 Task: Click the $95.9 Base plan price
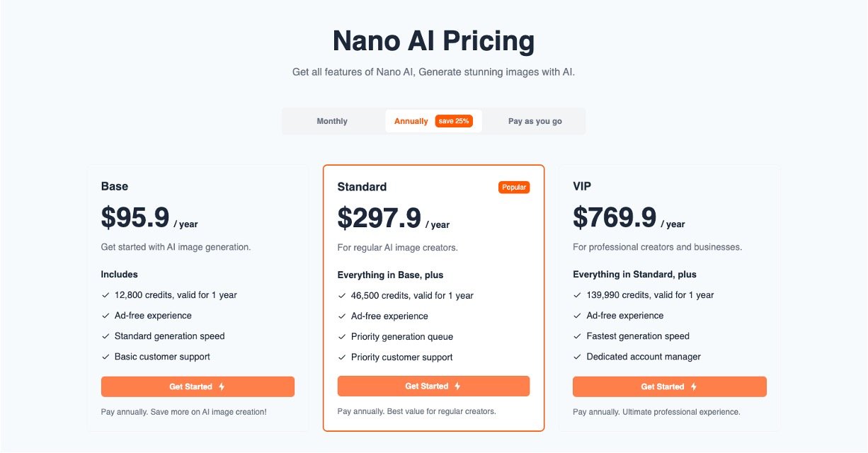point(135,218)
